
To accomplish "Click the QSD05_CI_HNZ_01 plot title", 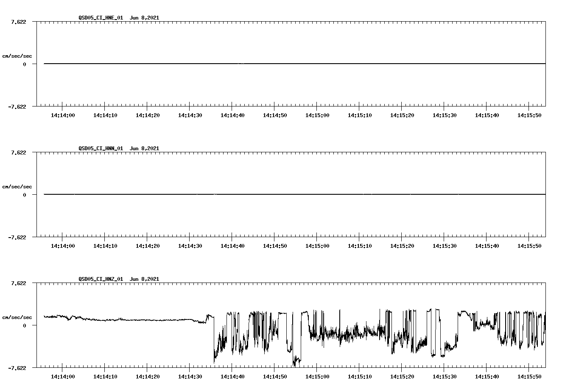I will click(119, 279).
